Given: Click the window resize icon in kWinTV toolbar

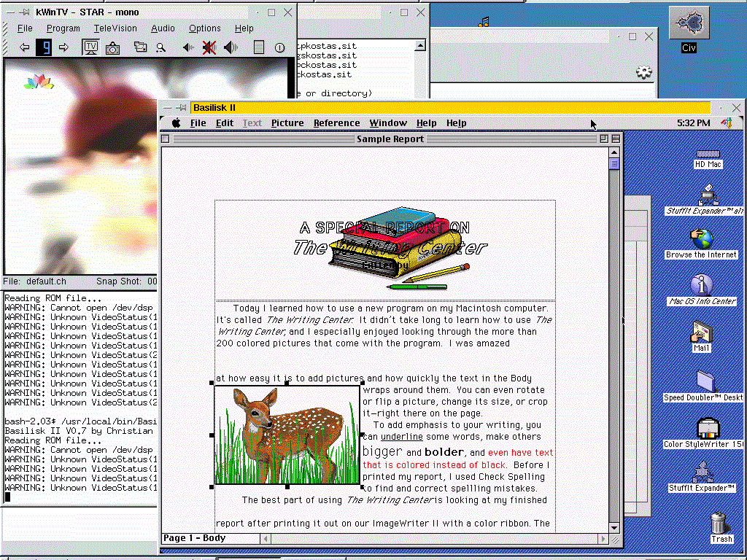Looking at the screenshot, I should click(x=141, y=47).
